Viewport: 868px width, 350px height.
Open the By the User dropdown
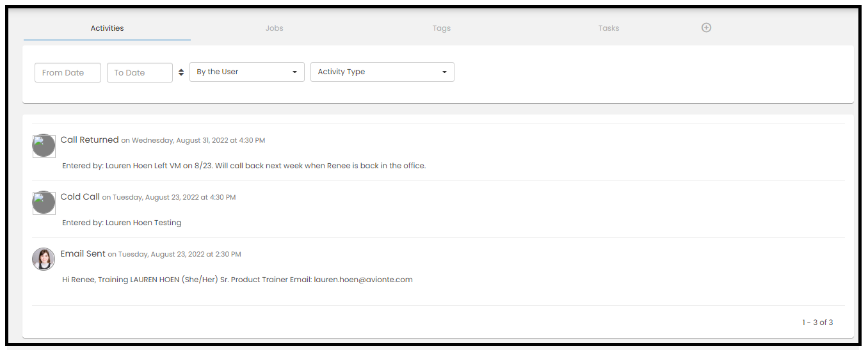pyautogui.click(x=246, y=72)
